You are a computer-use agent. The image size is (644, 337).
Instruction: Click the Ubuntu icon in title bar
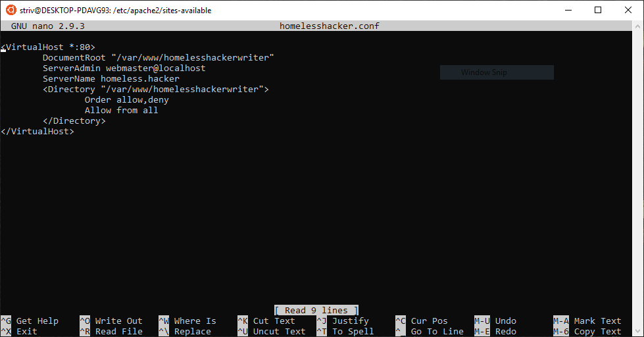11,10
